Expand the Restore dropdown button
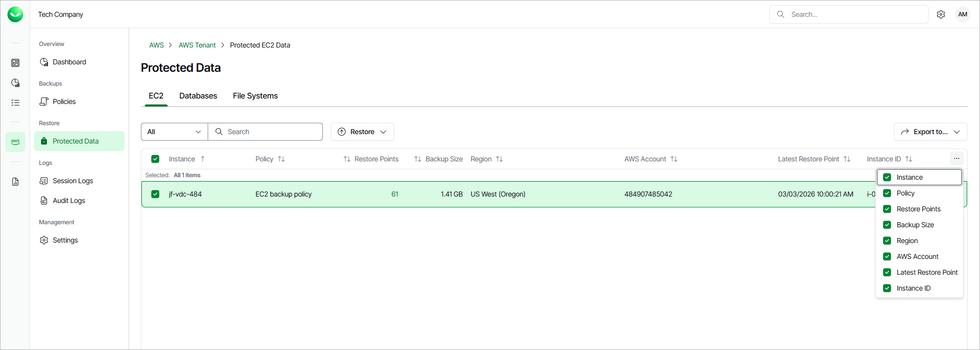The height and width of the screenshot is (350, 980). (362, 132)
